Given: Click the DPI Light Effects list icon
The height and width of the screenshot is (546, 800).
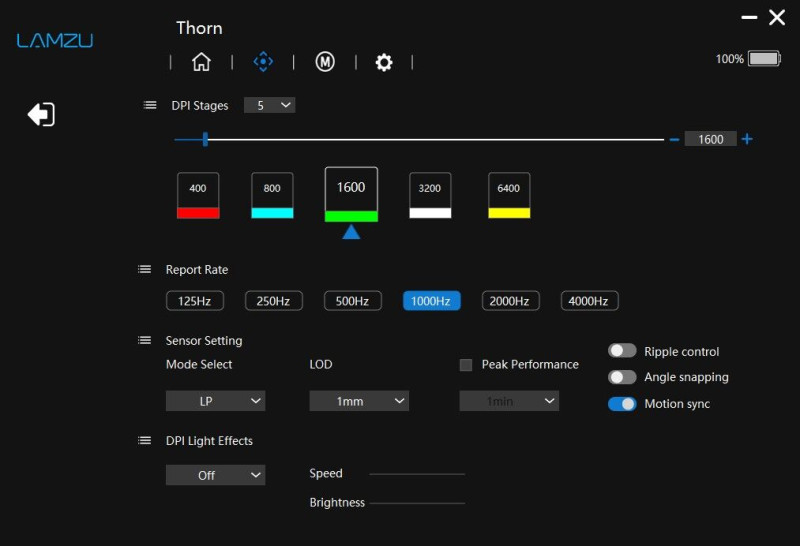Looking at the screenshot, I should [x=144, y=440].
